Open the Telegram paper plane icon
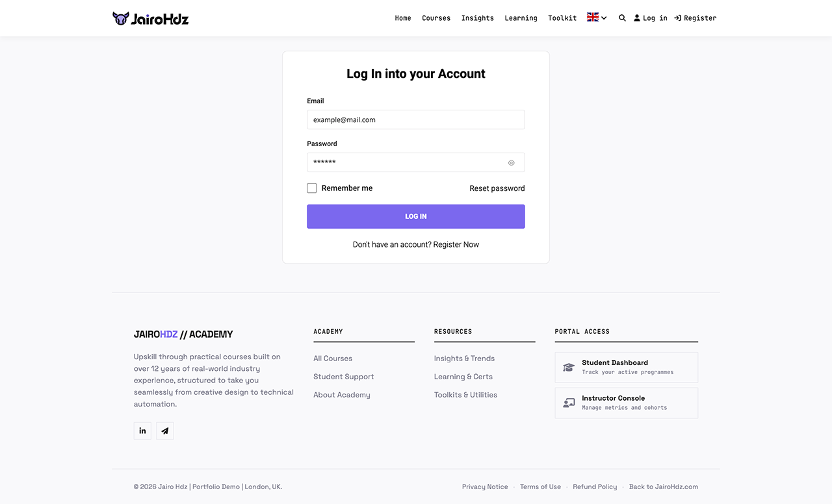The width and height of the screenshot is (832, 504). coord(165,431)
